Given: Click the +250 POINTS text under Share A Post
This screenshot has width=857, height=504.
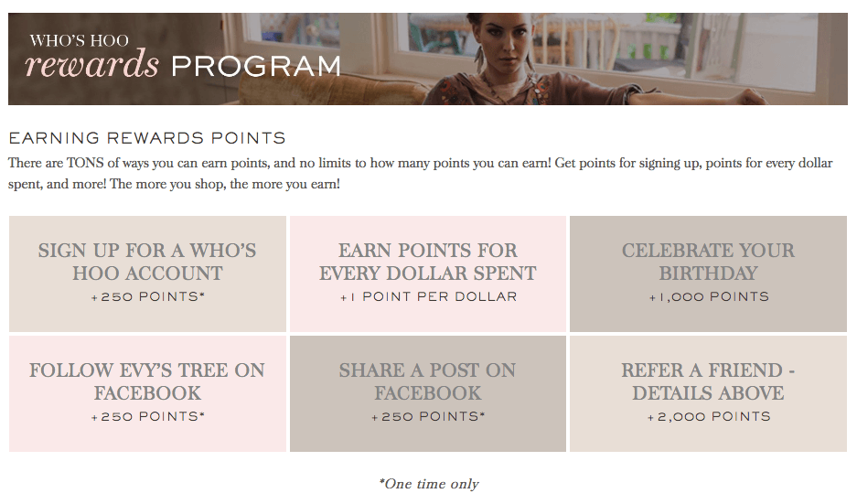Looking at the screenshot, I should pyautogui.click(x=428, y=416).
